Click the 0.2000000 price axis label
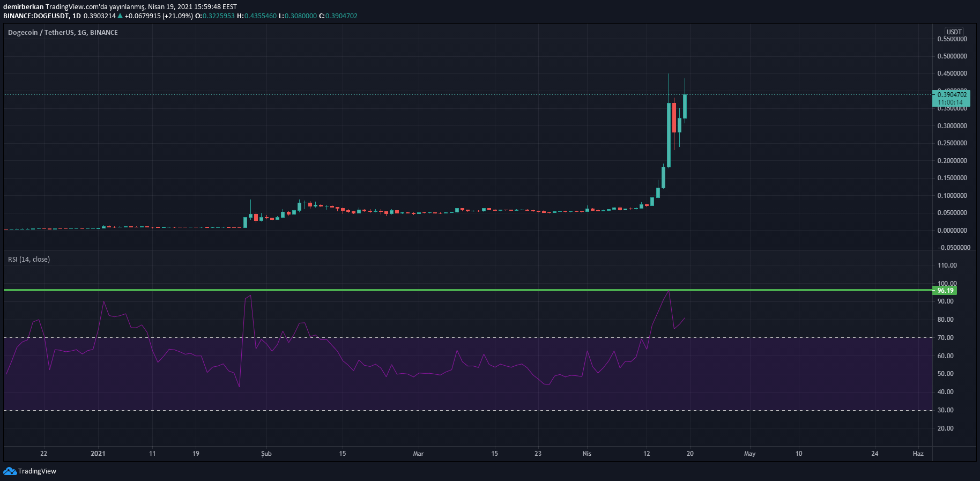The image size is (980, 481). (952, 161)
